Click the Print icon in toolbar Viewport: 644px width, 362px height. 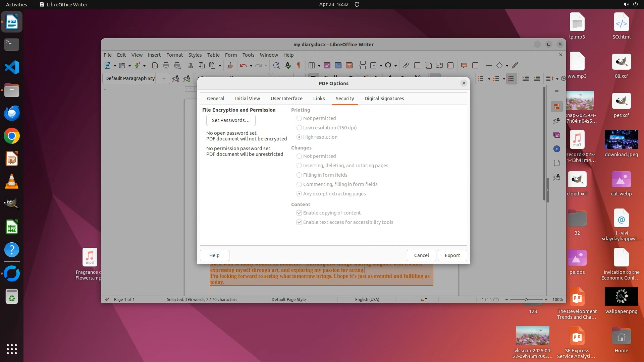(166, 65)
